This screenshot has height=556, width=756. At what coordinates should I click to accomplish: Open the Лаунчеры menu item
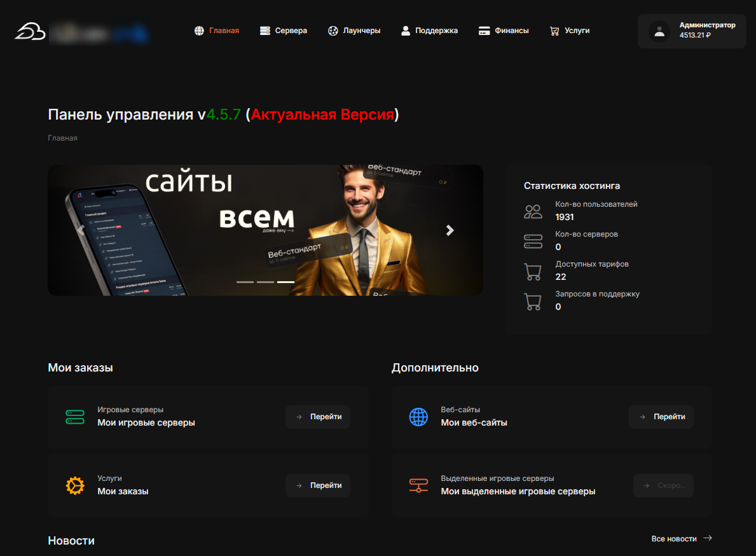coord(354,31)
